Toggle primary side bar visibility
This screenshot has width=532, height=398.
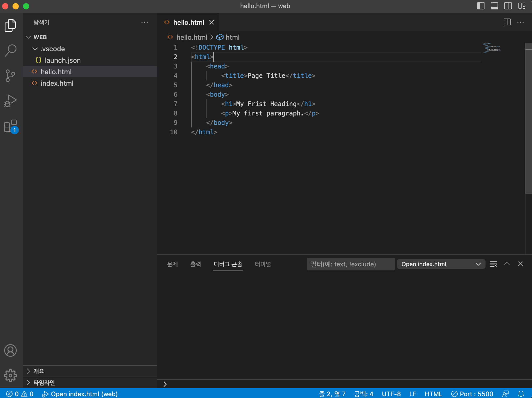pos(481,6)
